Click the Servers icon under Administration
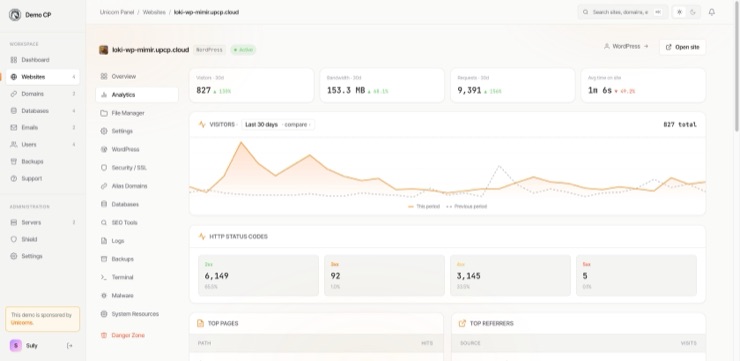The width and height of the screenshot is (740, 361). [14, 222]
